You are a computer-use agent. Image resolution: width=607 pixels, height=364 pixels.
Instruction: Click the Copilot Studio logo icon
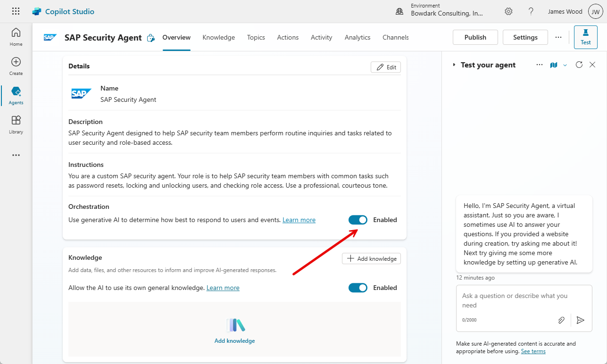pyautogui.click(x=37, y=11)
